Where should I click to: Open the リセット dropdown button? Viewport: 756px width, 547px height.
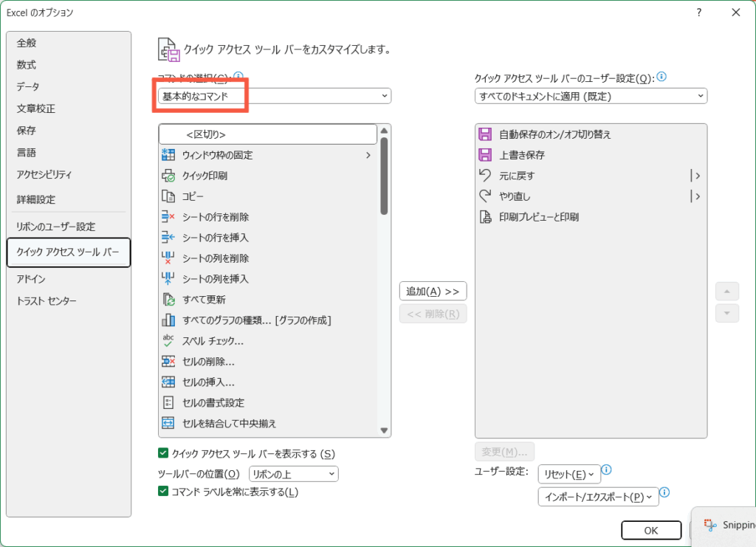click(x=569, y=474)
